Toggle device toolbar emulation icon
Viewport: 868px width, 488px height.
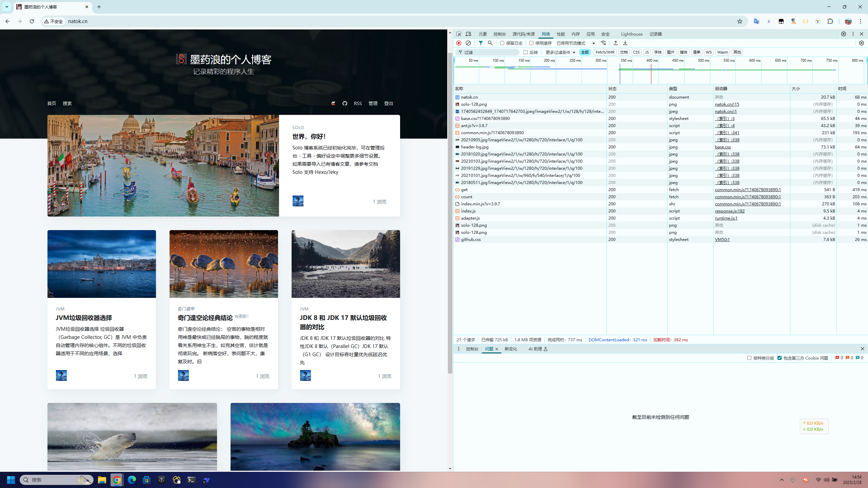(x=468, y=34)
